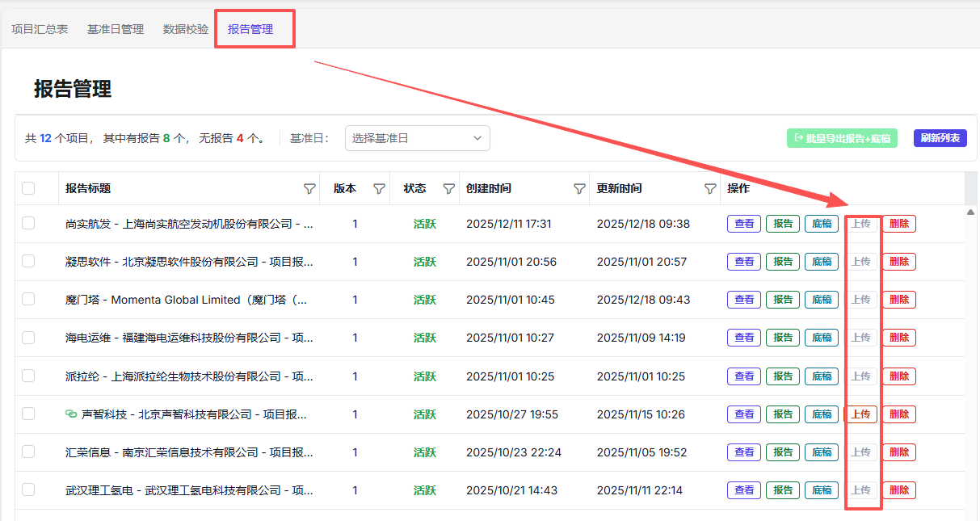
Task: Click 查看 for 声智科技 row
Action: 744,414
